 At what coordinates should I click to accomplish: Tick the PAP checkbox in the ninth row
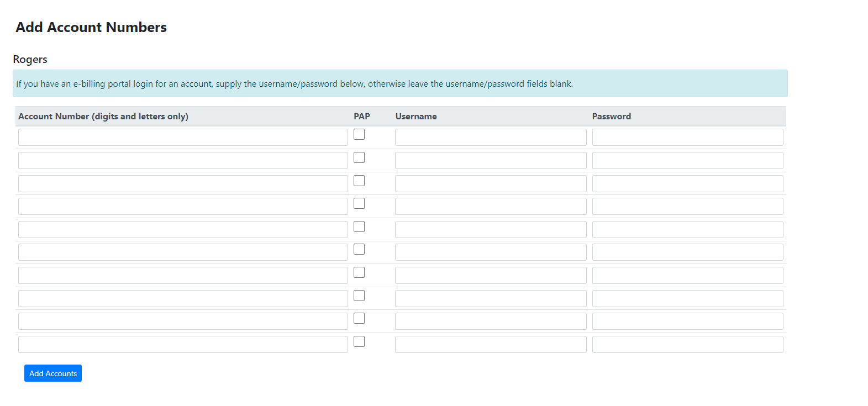359,318
